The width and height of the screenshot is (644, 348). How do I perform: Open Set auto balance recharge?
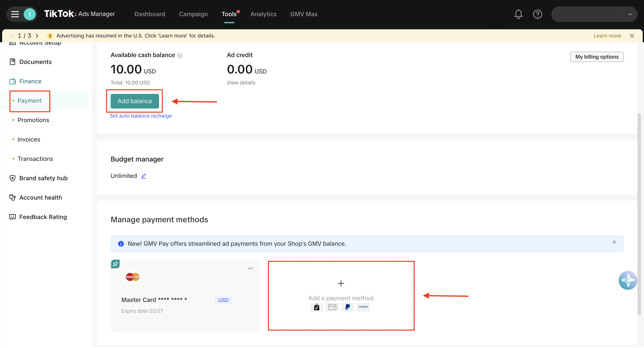coord(141,116)
